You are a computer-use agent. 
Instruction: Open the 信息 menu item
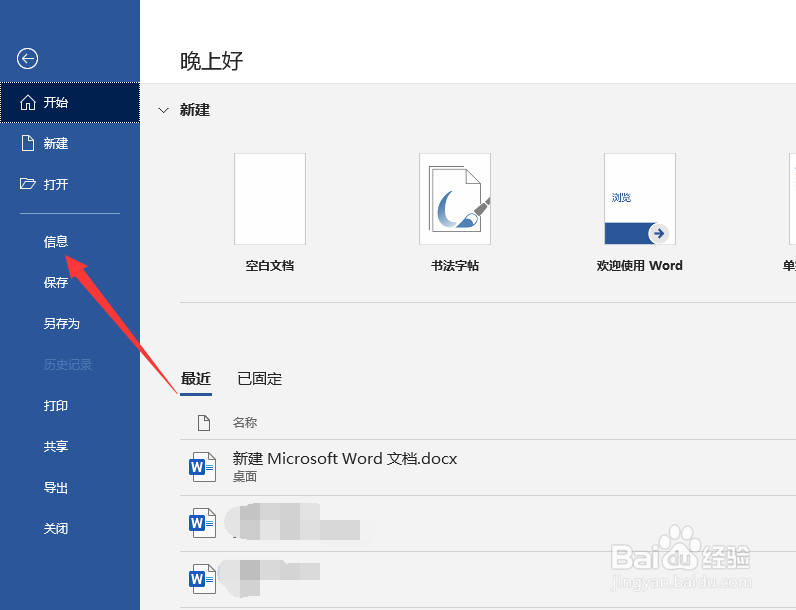click(x=56, y=242)
